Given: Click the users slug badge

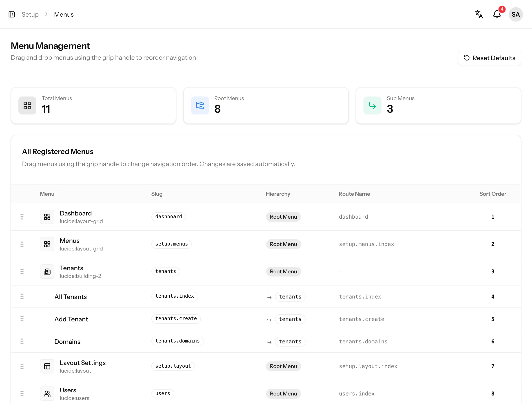Looking at the screenshot, I should 163,393.
